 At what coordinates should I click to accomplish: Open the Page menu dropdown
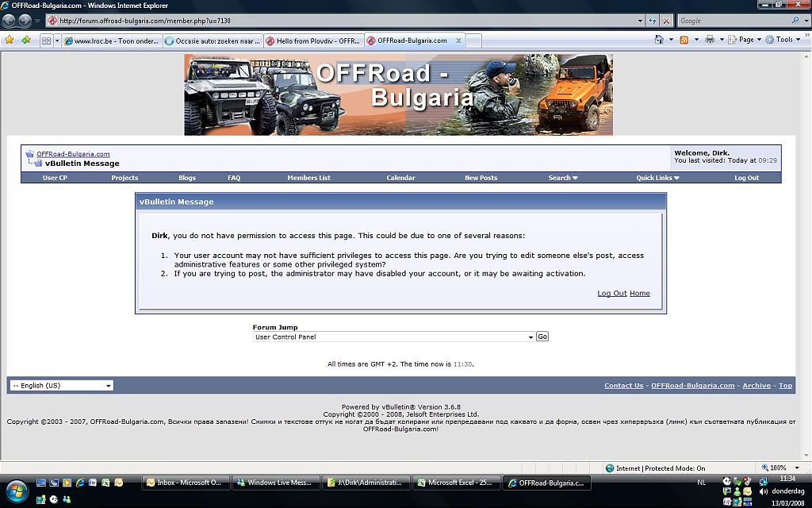coord(744,40)
